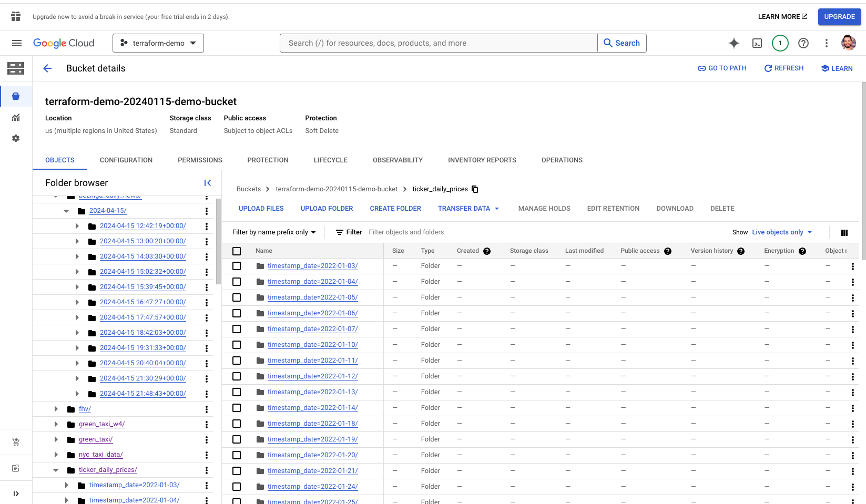The height and width of the screenshot is (504, 866).
Task: Check the timestamp_date=2022-01-07 folder row
Action: coord(237,329)
